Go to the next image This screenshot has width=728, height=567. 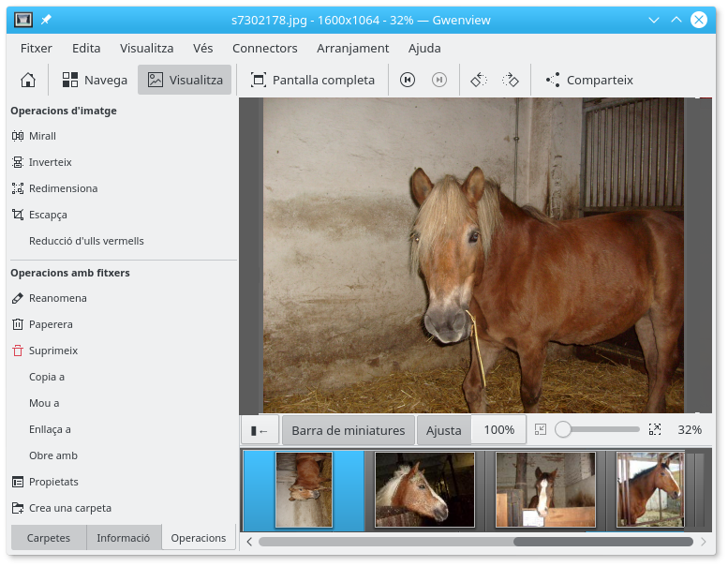(438, 81)
